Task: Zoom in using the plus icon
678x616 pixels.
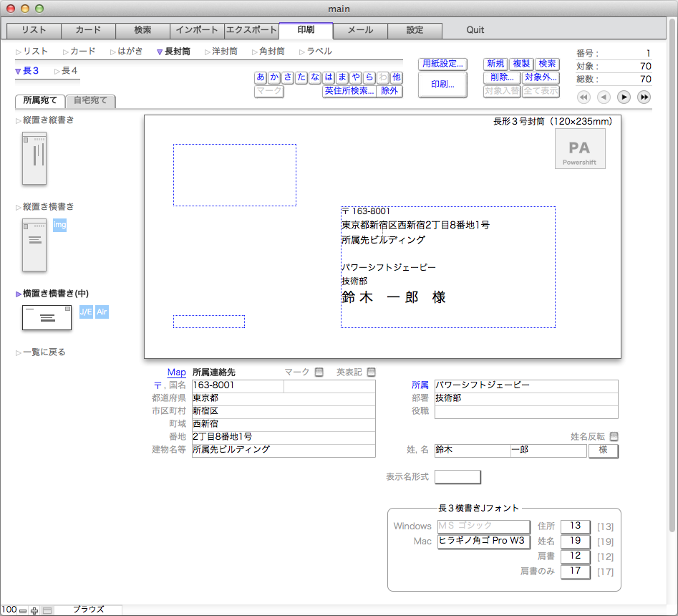Action: click(x=34, y=610)
